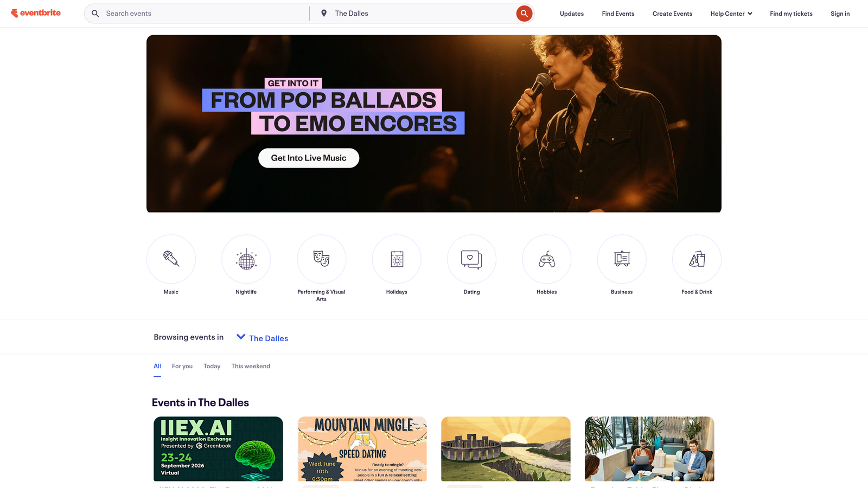The width and height of the screenshot is (868, 488).
Task: Open Find Events in navigation
Action: [618, 14]
